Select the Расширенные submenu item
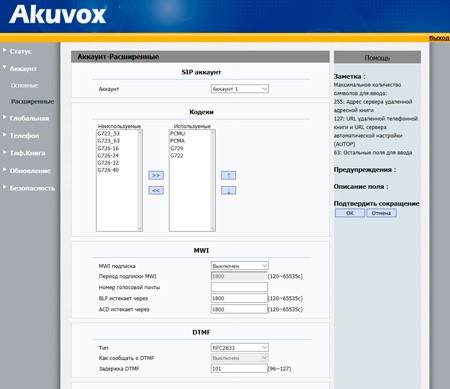Viewport: 450px width, 389px height. pos(32,101)
